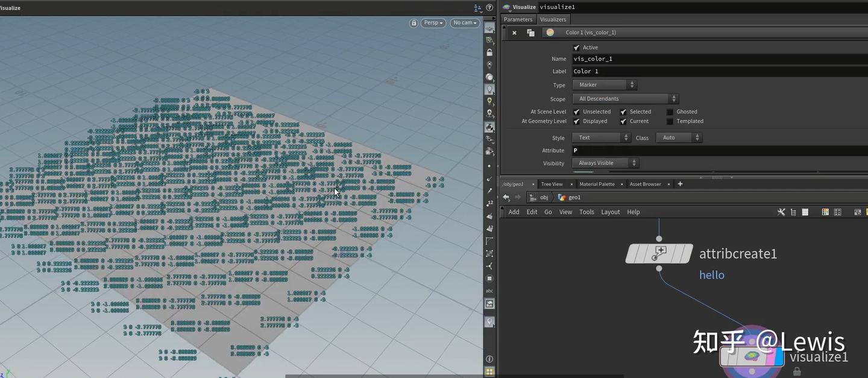The width and height of the screenshot is (868, 378).
Task: Enable the Templated checkbox
Action: click(670, 121)
